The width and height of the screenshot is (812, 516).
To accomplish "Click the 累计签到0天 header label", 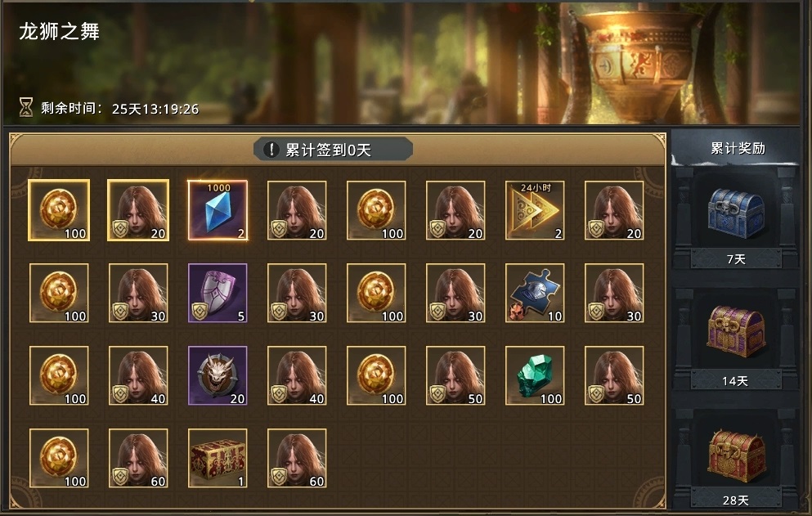I will pos(329,150).
